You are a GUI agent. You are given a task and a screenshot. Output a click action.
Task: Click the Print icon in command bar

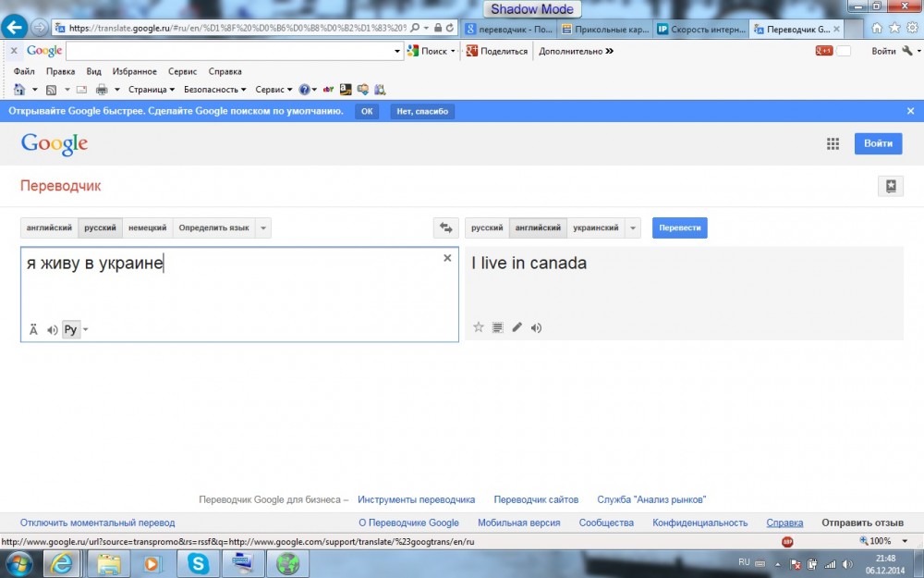coord(102,90)
